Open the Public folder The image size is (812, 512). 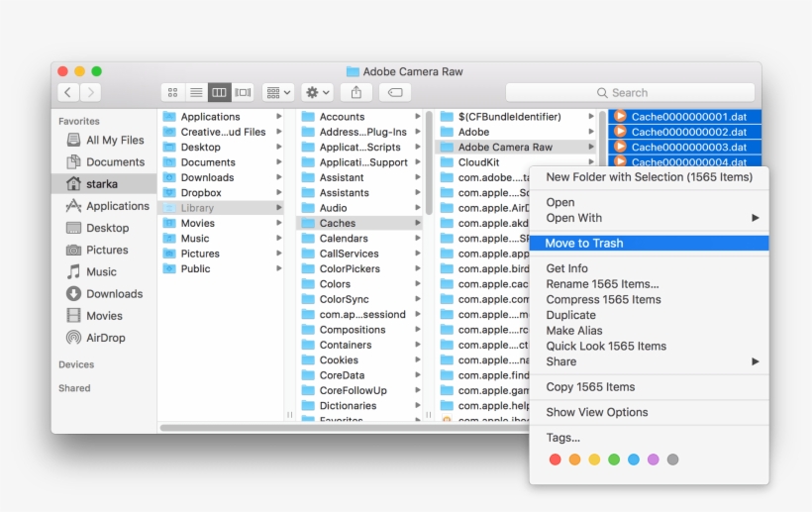pyautogui.click(x=223, y=268)
